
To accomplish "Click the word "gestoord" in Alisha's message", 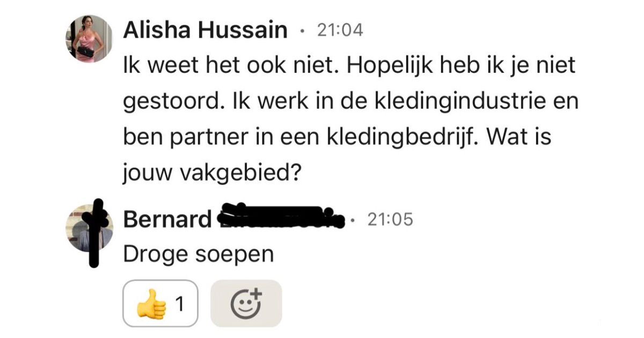I will tap(172, 103).
